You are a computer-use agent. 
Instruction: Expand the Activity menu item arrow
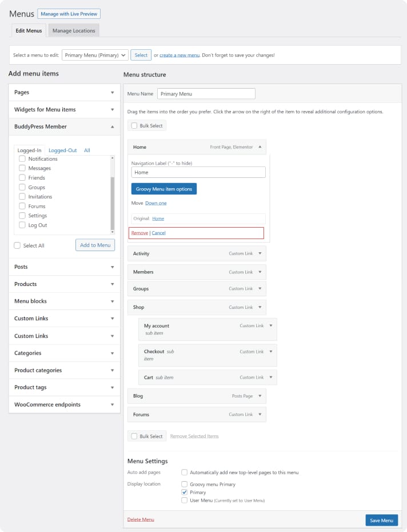[260, 253]
